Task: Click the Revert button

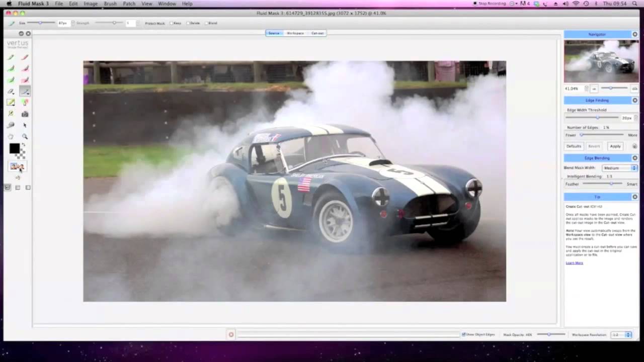Action: pos(594,146)
